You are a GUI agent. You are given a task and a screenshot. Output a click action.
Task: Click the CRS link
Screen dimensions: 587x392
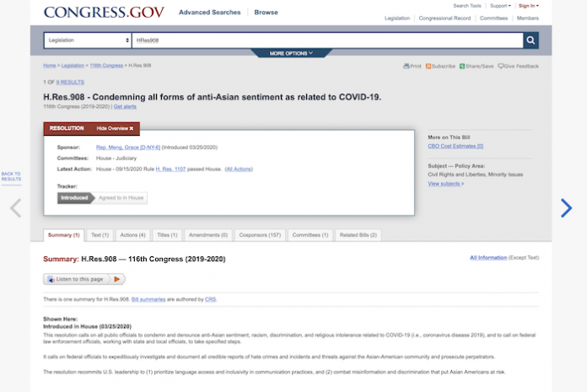coord(210,299)
